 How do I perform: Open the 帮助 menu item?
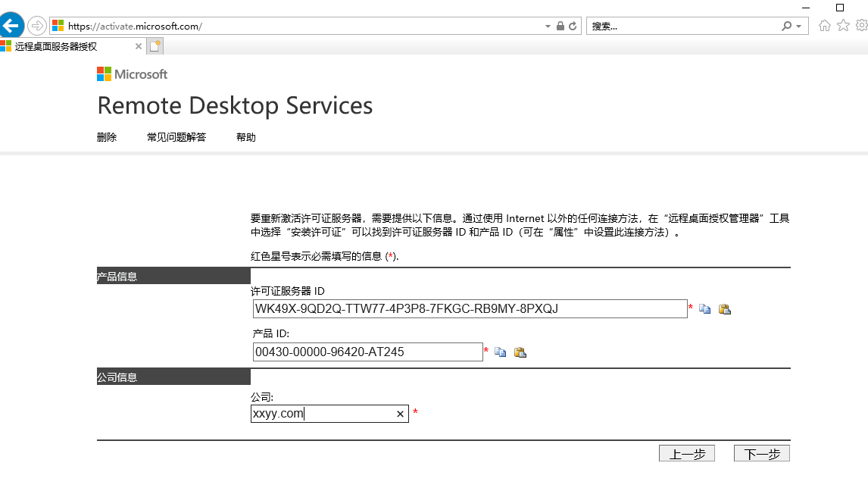pyautogui.click(x=246, y=137)
